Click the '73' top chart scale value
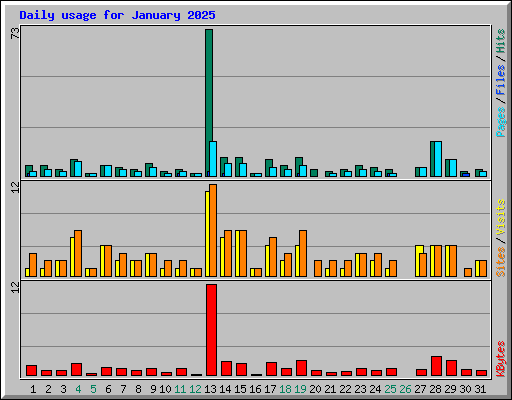 tap(15, 33)
